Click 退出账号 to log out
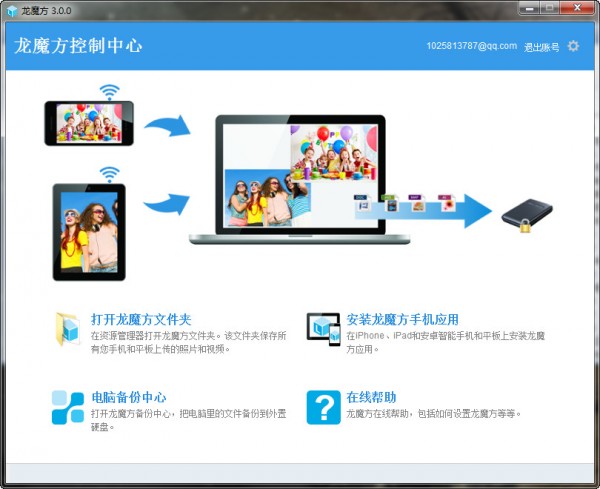Screen dimensions: 600x489 click(x=541, y=47)
